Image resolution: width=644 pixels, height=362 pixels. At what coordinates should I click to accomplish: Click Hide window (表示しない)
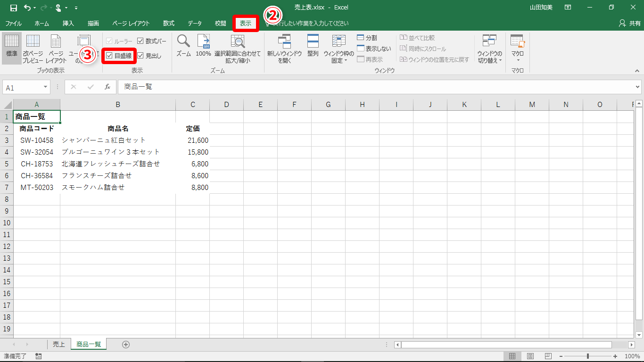coord(374,49)
